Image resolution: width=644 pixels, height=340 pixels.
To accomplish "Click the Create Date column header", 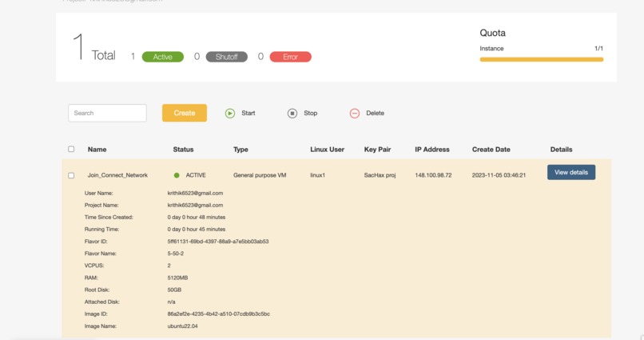I will pos(491,150).
